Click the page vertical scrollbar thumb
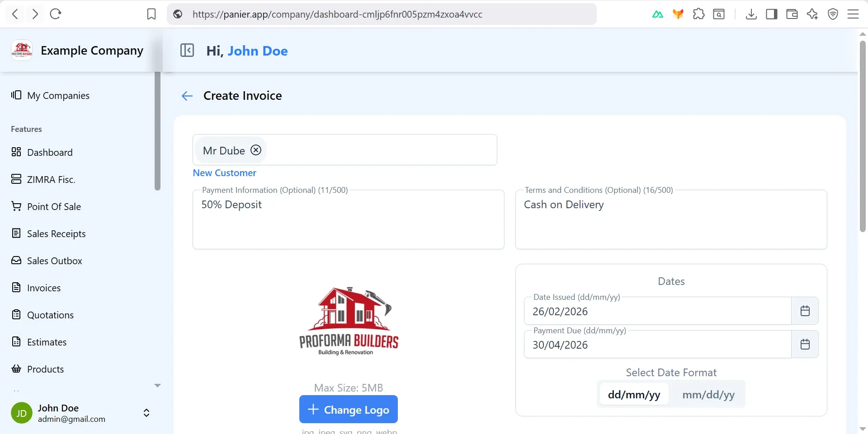The width and height of the screenshot is (868, 434). (863, 135)
